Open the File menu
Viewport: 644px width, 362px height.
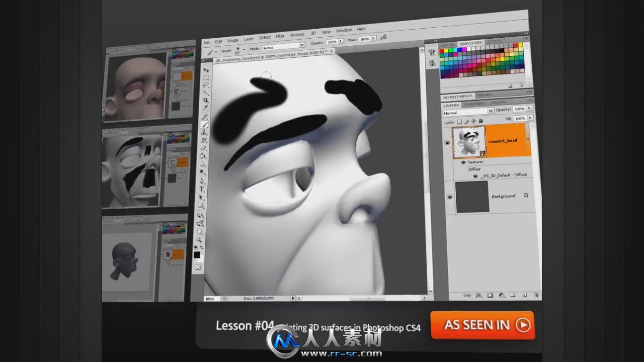pyautogui.click(x=207, y=43)
